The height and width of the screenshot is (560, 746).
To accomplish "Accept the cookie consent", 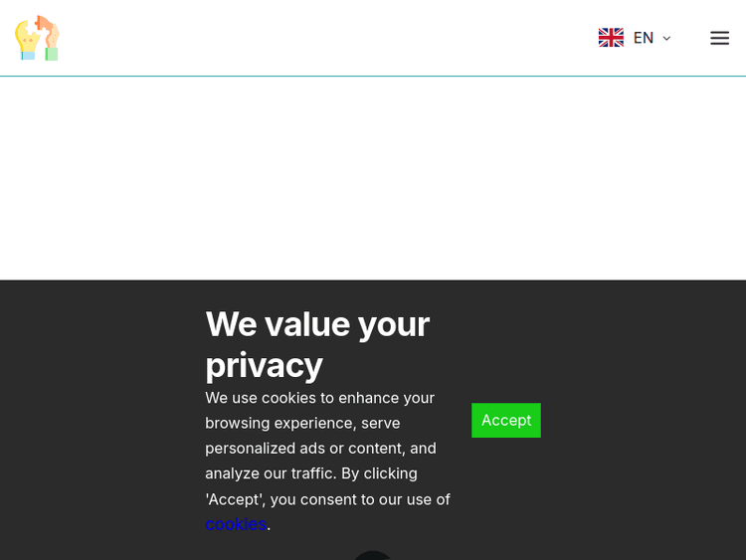I will point(505,420).
